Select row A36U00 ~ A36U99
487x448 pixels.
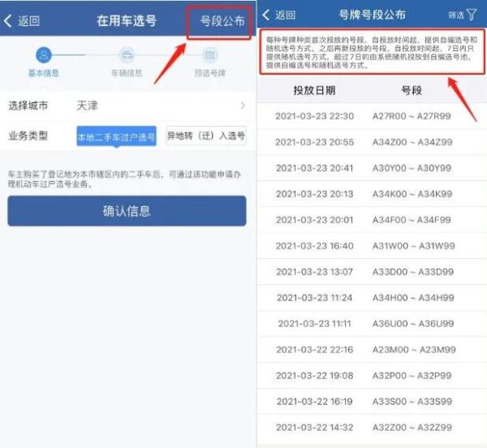[372, 324]
